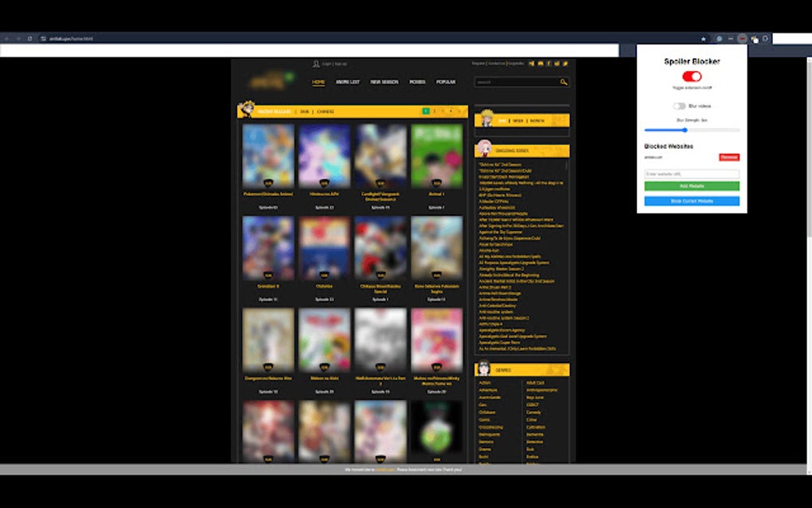Switch to the WEEK tab in the sidebar
812x508 pixels.
coord(518,121)
